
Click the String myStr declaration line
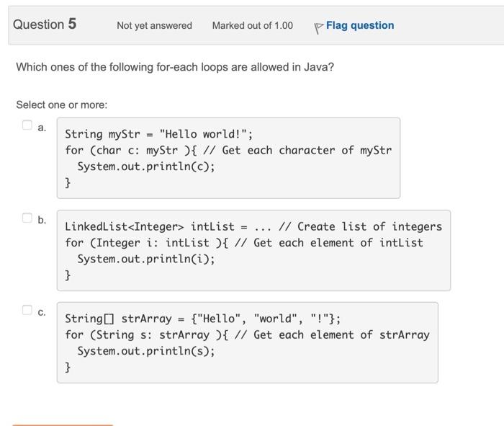159,134
